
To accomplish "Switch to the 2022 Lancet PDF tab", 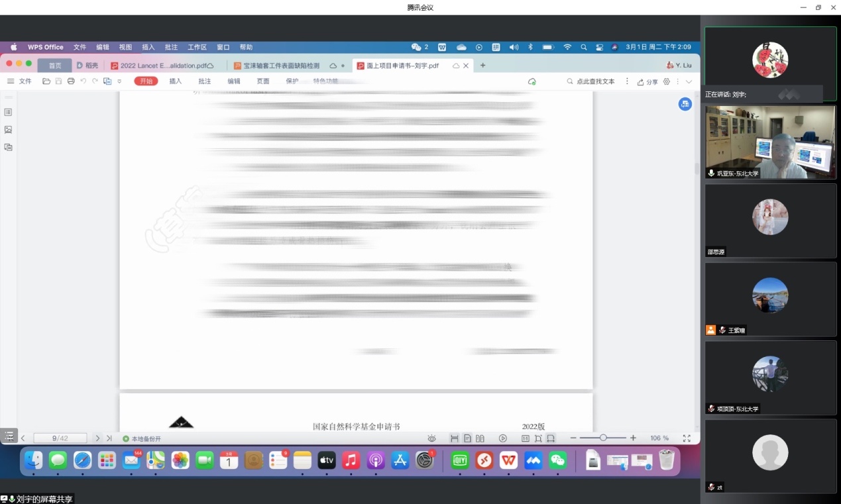I will coord(163,66).
